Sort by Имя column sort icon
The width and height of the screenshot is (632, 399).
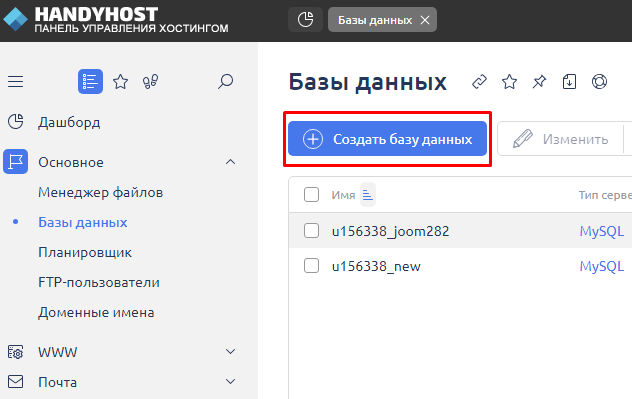coord(368,195)
